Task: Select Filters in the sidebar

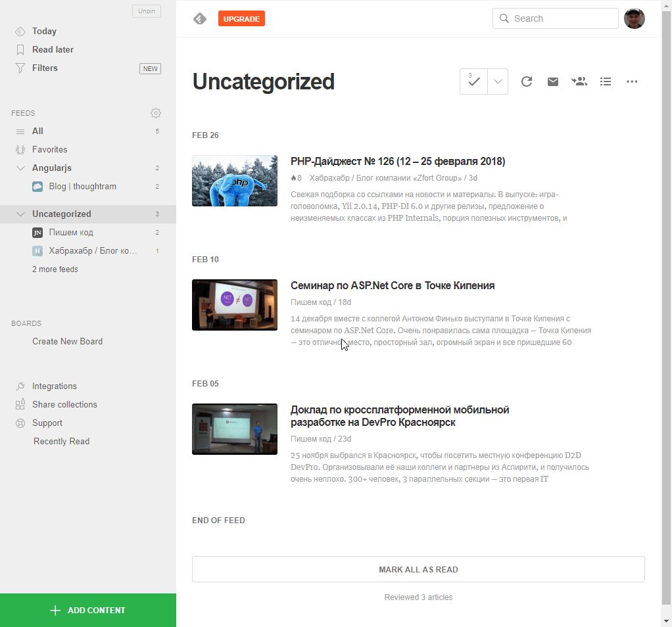Action: coord(45,68)
